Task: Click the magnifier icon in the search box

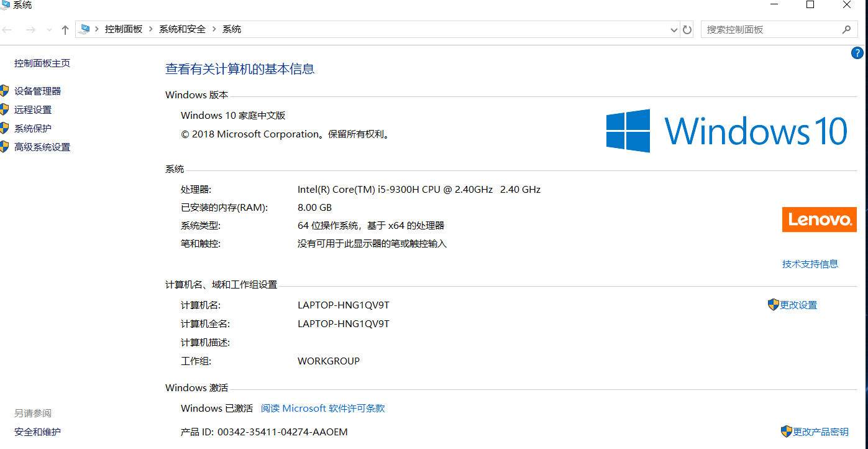Action: click(x=846, y=29)
